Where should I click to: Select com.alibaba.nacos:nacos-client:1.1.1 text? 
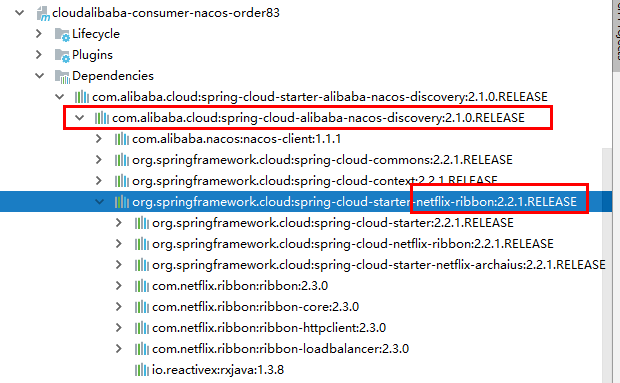236,139
